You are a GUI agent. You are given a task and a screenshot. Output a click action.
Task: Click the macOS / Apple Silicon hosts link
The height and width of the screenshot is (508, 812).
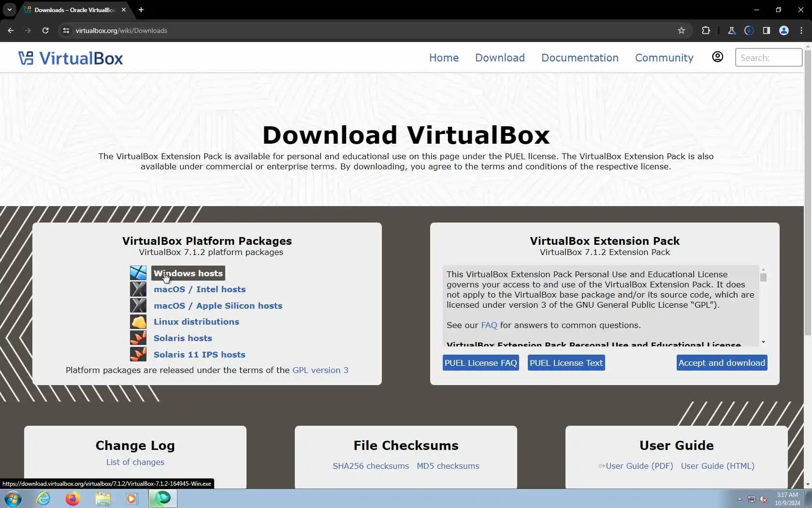218,306
